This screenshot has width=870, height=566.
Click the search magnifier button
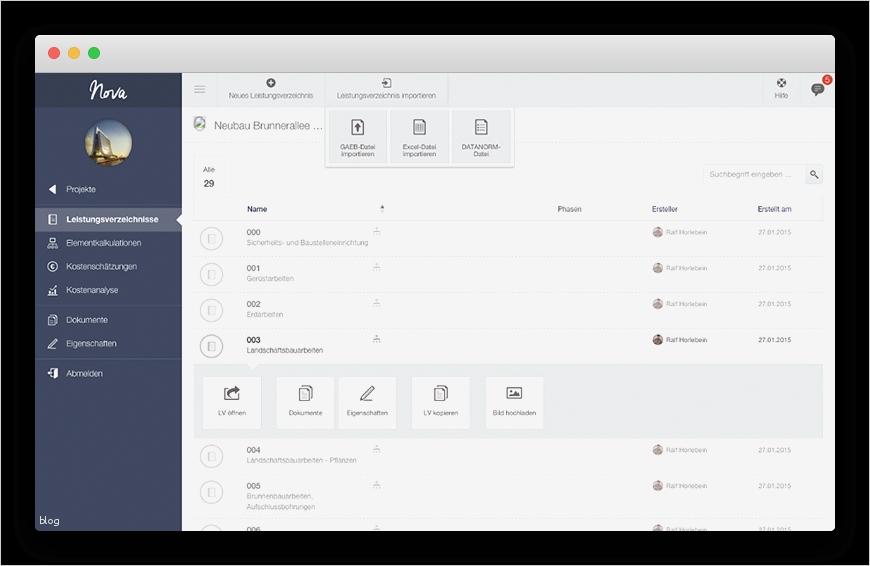(x=814, y=174)
